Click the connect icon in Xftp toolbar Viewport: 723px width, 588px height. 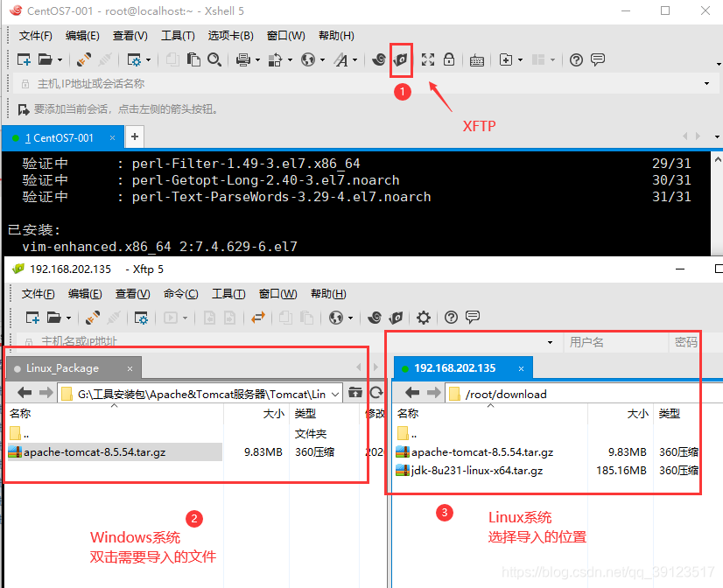coord(93,318)
